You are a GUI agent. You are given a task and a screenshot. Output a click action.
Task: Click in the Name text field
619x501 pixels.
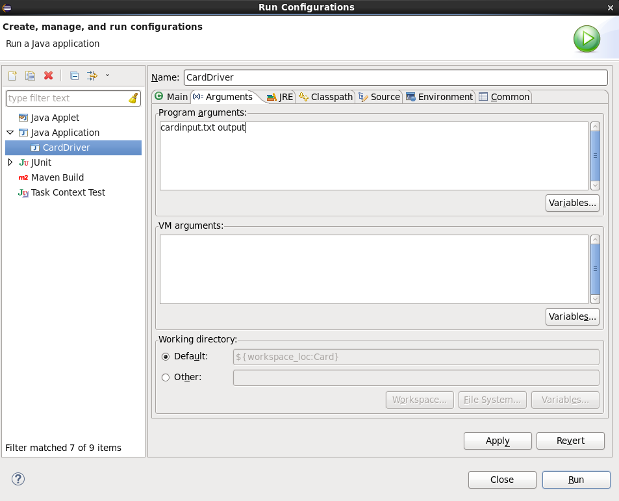click(x=396, y=77)
